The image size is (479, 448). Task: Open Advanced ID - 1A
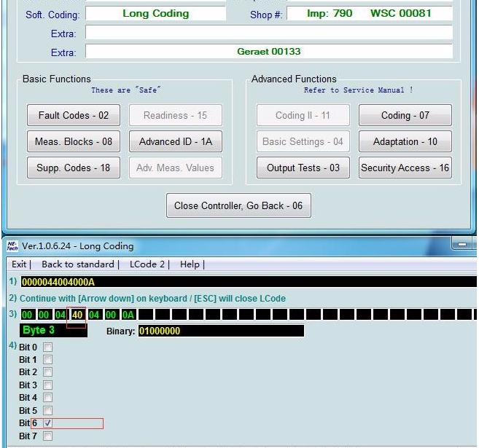(x=176, y=141)
